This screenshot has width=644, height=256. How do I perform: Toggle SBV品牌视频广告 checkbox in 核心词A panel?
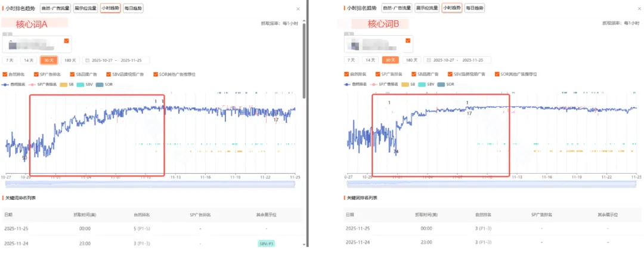coord(109,75)
